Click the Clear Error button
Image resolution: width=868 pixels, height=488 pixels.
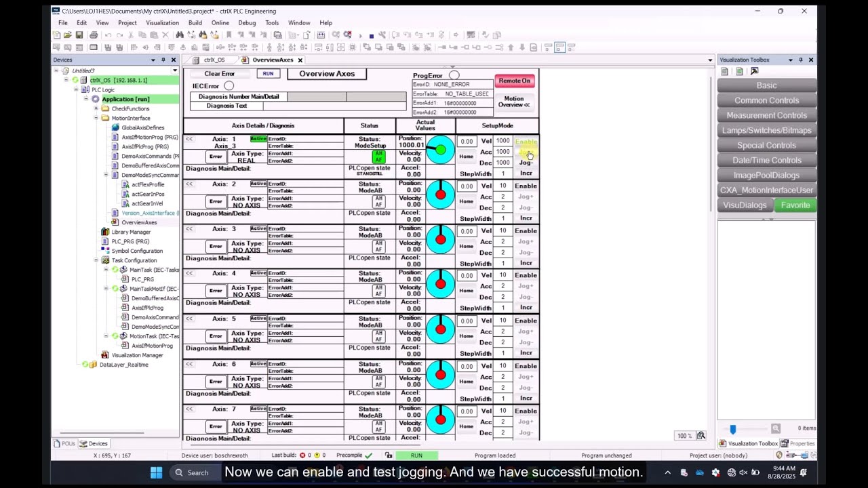(x=220, y=74)
